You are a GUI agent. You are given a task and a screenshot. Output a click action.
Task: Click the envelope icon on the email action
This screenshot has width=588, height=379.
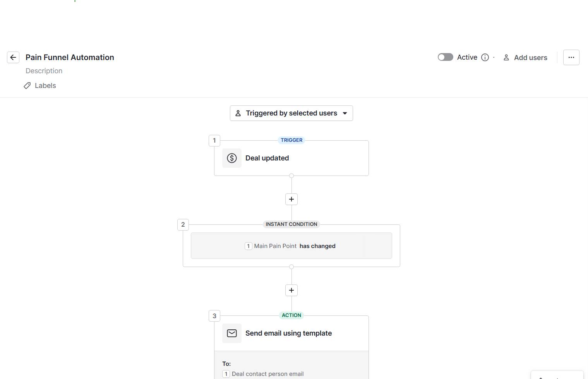click(x=231, y=333)
